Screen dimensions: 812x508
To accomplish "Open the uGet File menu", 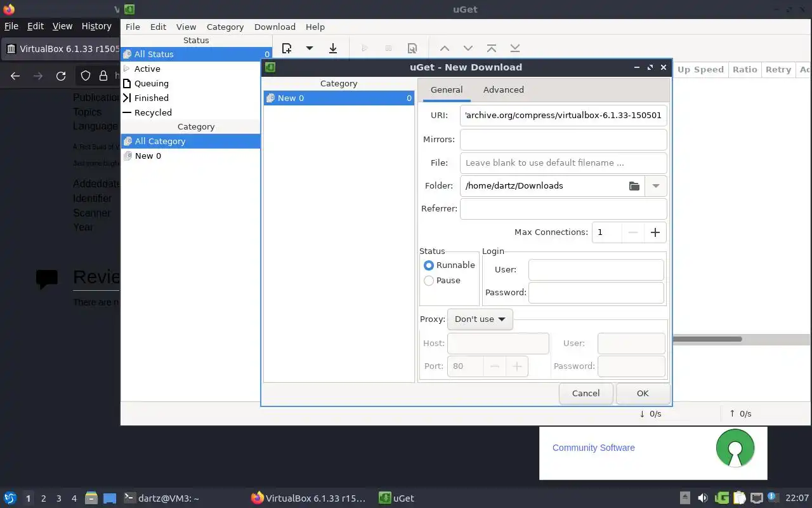I will [133, 27].
